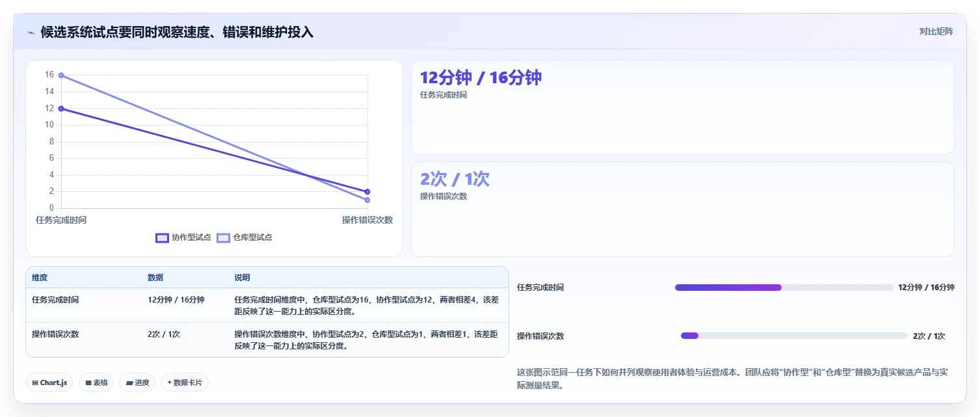Click the 协作型试点 data point at 12
Image resolution: width=980 pixels, height=417 pixels.
pos(61,109)
